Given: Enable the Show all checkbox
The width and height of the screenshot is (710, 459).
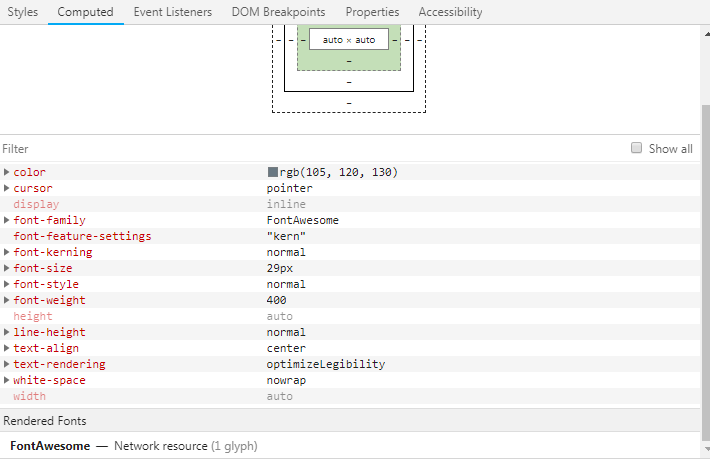Looking at the screenshot, I should 636,148.
